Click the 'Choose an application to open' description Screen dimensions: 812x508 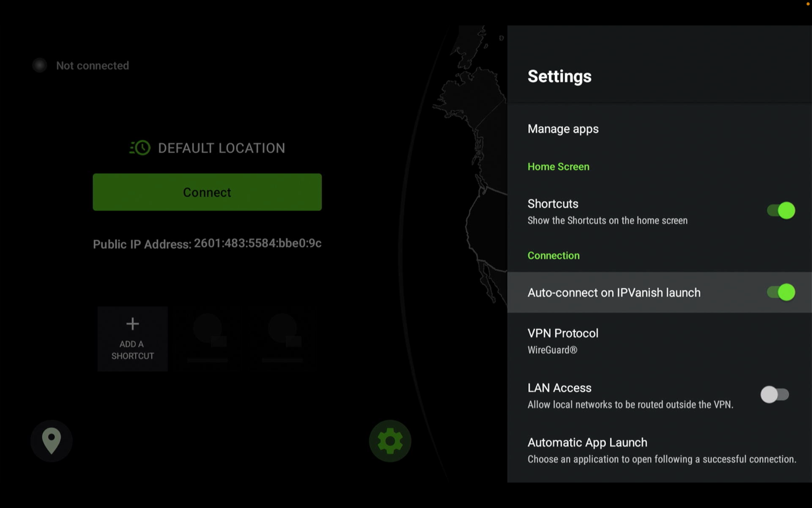click(662, 459)
